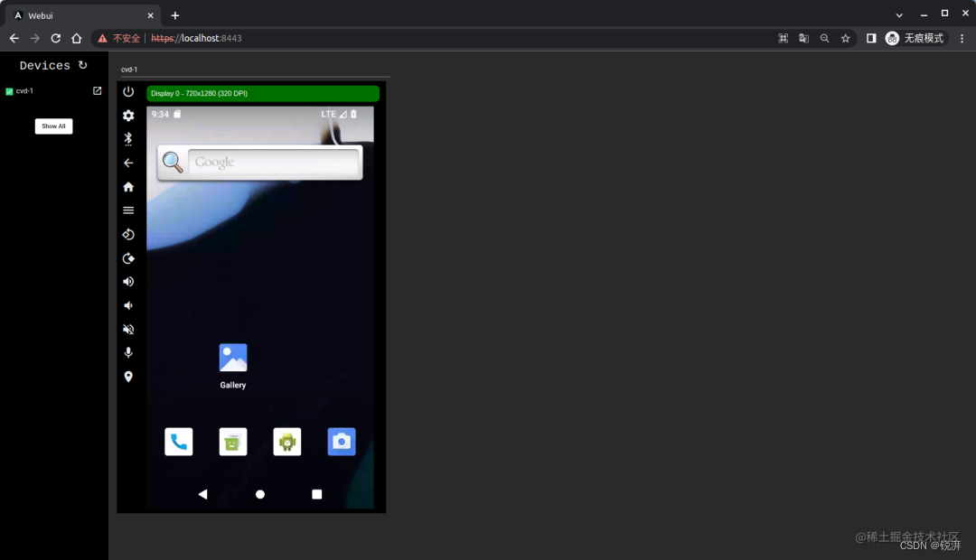The height and width of the screenshot is (560, 976).
Task: Click the magnifier in Google search widget
Action: (x=173, y=162)
